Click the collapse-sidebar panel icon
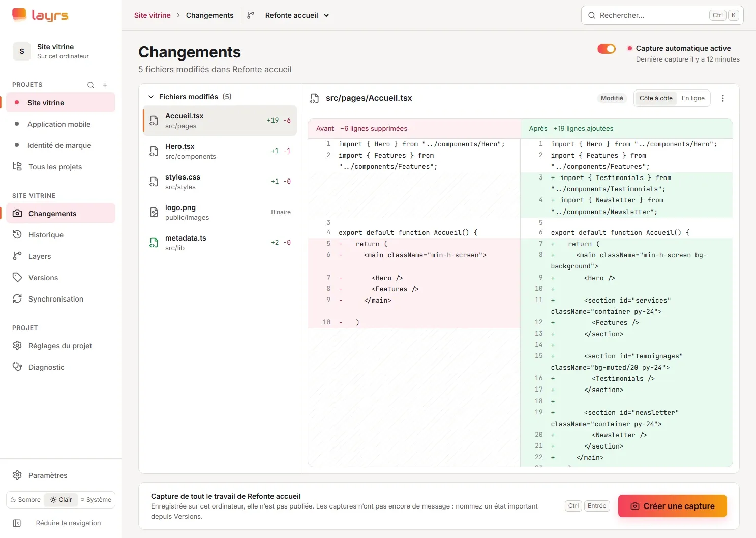The width and height of the screenshot is (756, 538). (x=17, y=523)
